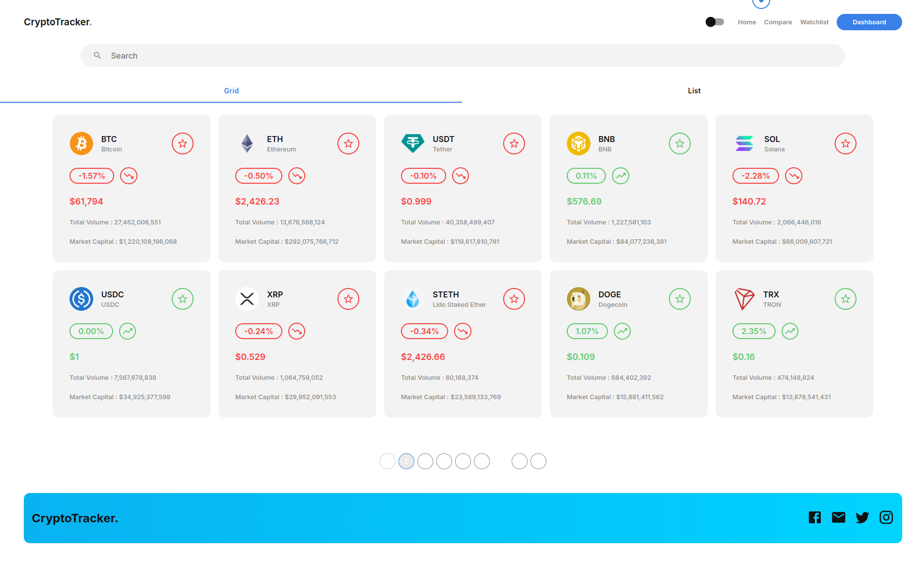Viewport: 924px width, 567px height.
Task: Open the Watchlist page link
Action: click(x=814, y=22)
